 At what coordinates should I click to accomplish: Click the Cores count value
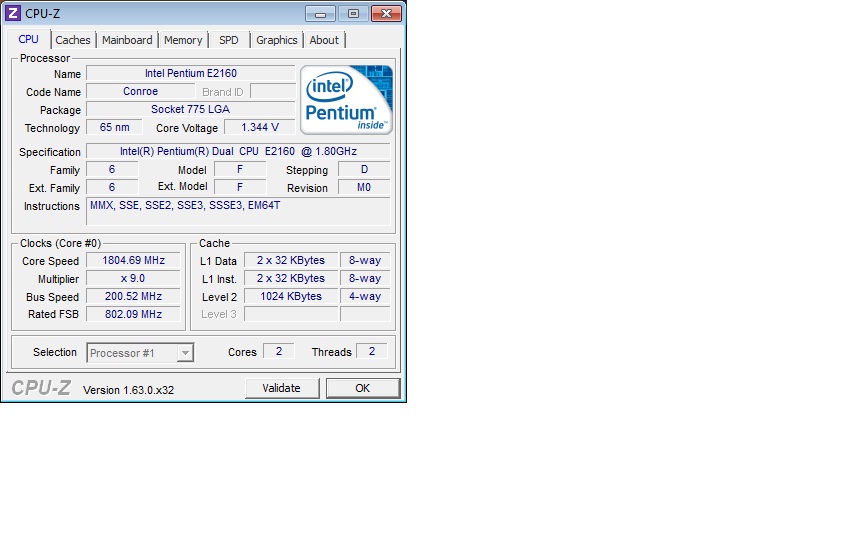279,351
